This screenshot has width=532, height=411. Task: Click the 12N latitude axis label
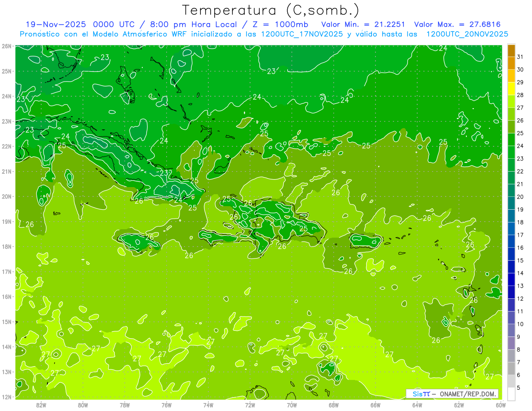pyautogui.click(x=6, y=397)
